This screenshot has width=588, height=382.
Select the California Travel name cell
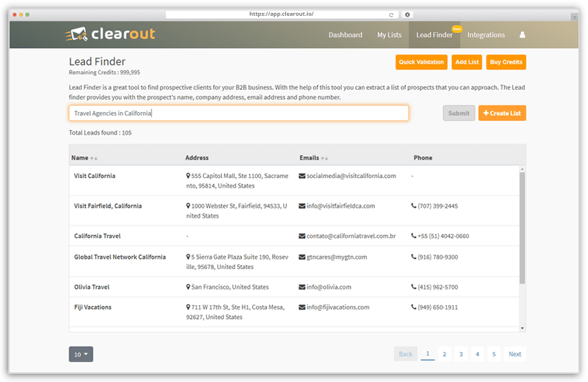point(97,236)
